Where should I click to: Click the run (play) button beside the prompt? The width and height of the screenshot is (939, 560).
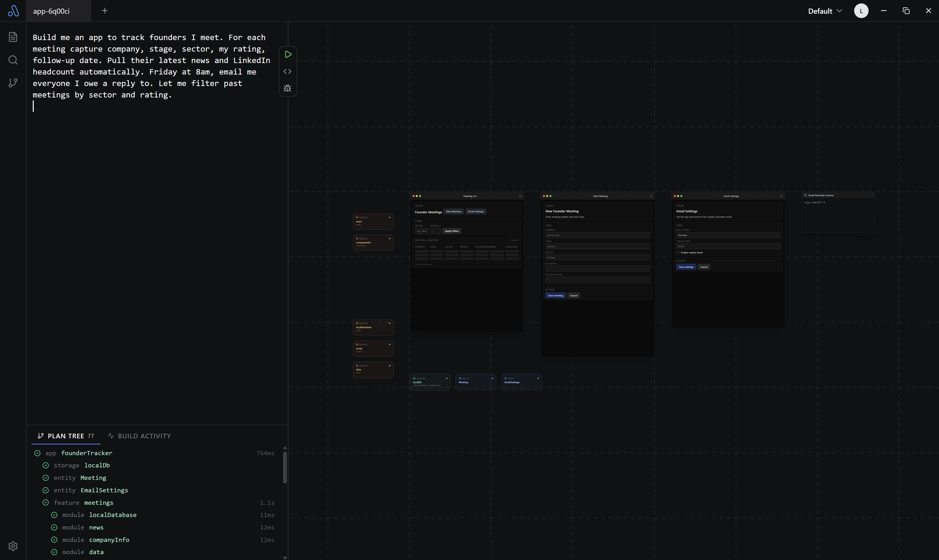pyautogui.click(x=288, y=54)
